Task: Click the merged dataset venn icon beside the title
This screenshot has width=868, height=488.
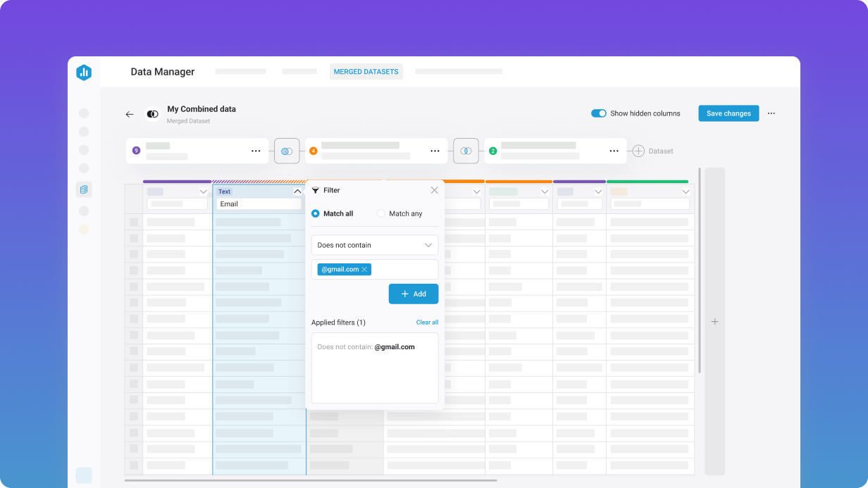Action: 152,113
